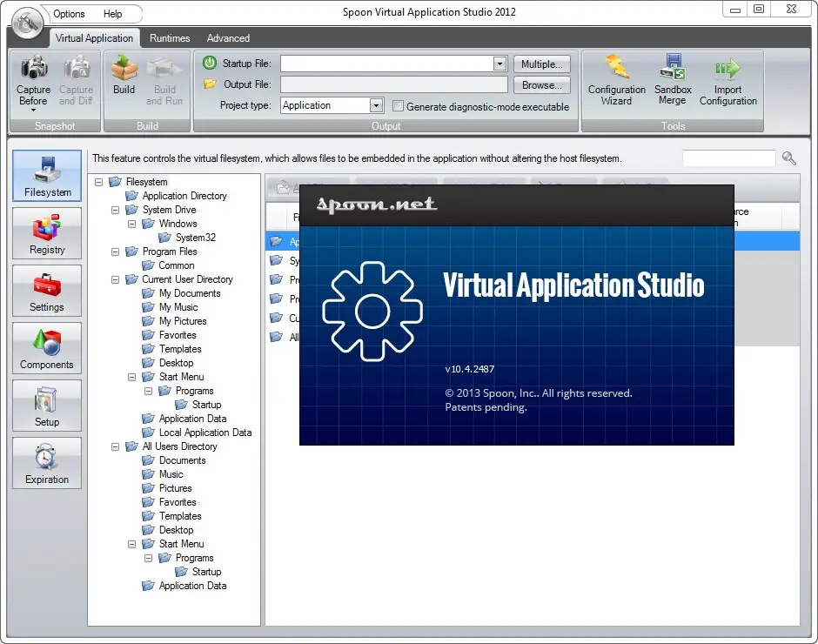818x644 pixels.
Task: Collapse the All Users Directory node
Action: [115, 446]
